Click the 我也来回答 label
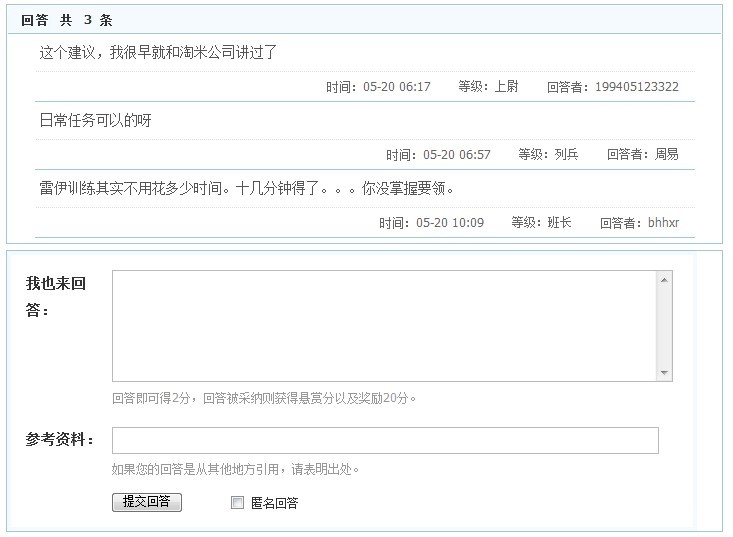733x537 pixels. pos(56,296)
